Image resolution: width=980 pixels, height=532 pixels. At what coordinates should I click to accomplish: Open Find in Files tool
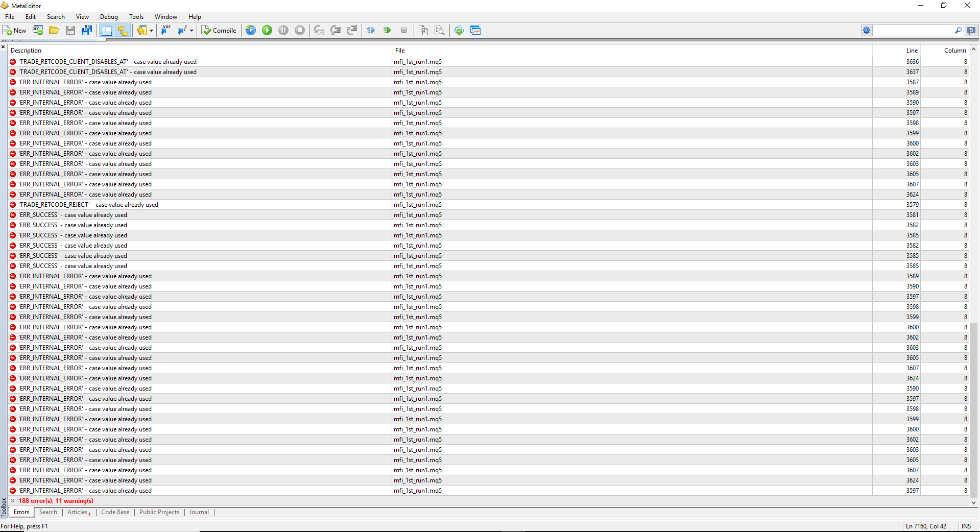440,31
